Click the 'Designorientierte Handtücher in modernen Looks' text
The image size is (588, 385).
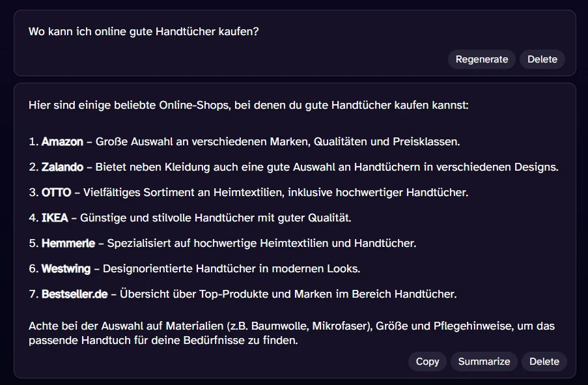click(x=231, y=268)
